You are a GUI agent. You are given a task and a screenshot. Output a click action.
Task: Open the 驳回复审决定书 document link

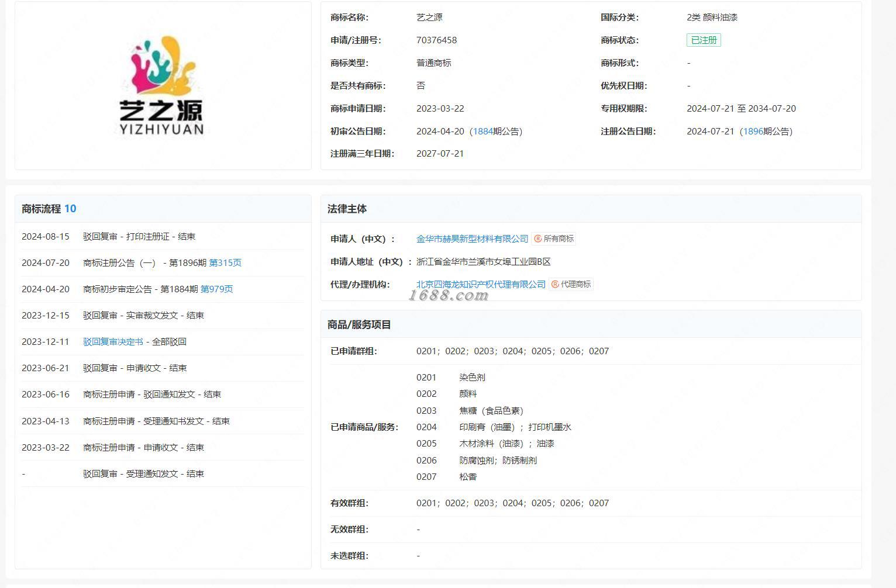113,342
